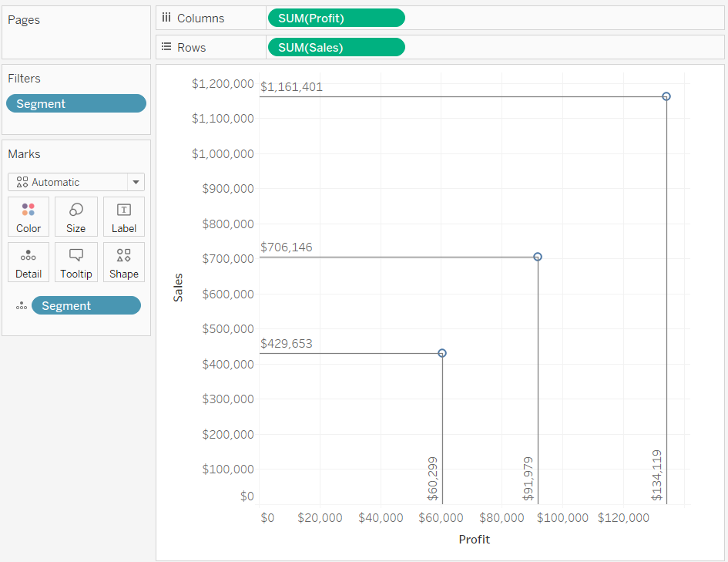Select the SUM(Sales) pill in Rows
Viewport: 728px width, 562px height.
tap(336, 47)
